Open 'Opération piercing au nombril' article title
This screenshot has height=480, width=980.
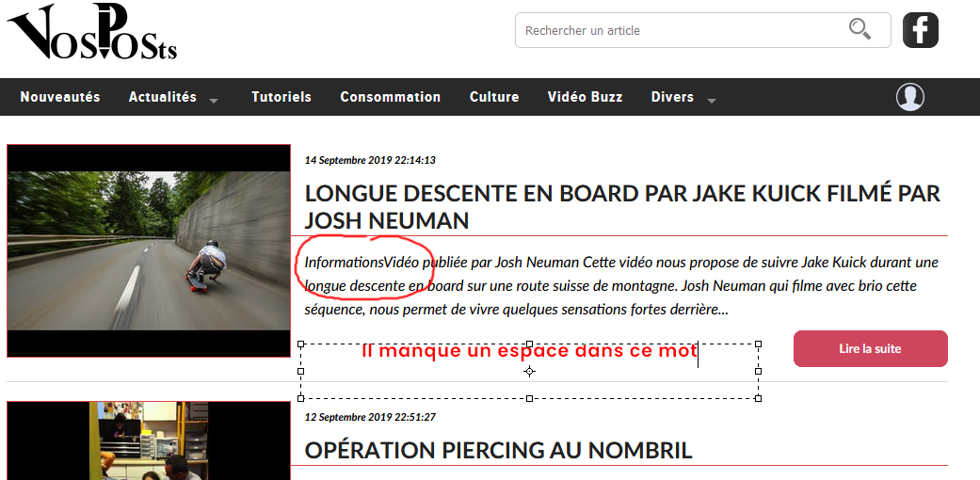pos(499,450)
